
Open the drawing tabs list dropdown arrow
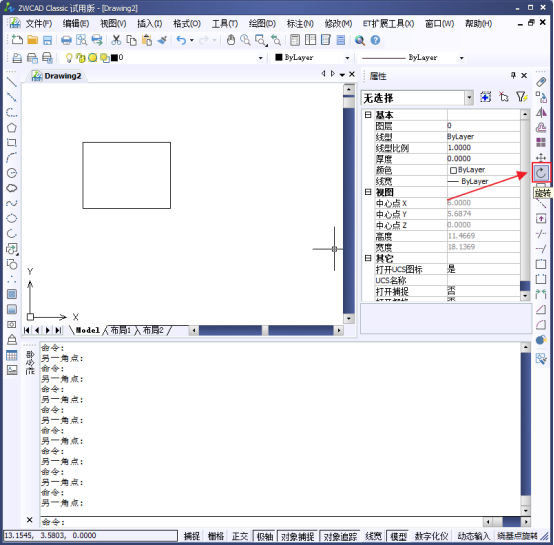pos(342,75)
